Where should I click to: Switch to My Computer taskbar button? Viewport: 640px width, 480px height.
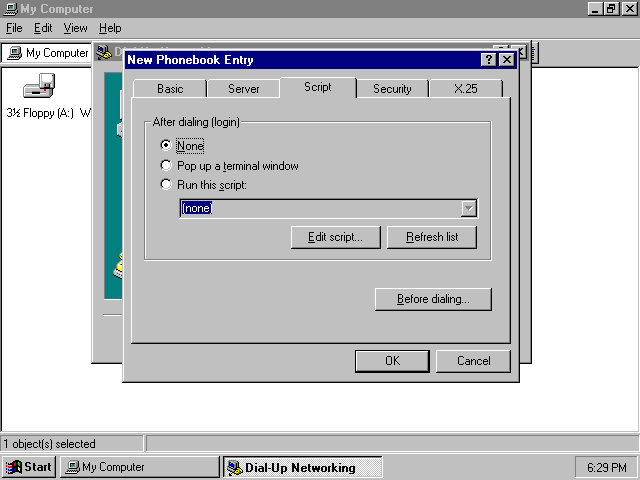point(140,467)
